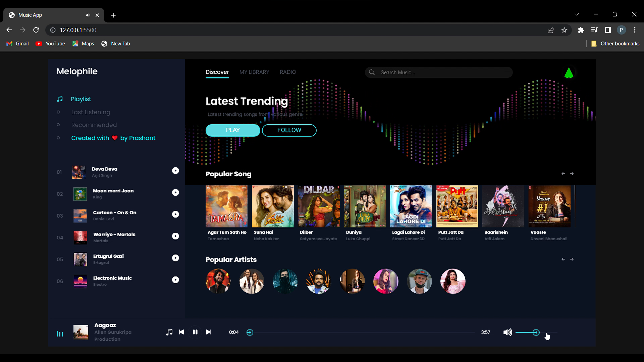Image resolution: width=644 pixels, height=362 pixels.
Task: Click the Popular Artists back arrow
Action: (x=562, y=259)
